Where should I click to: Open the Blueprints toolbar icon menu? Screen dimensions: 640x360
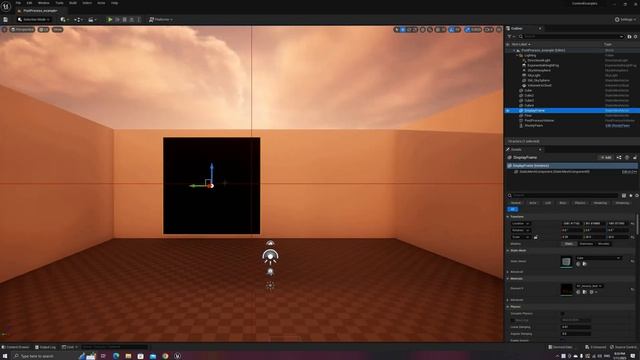(78, 20)
